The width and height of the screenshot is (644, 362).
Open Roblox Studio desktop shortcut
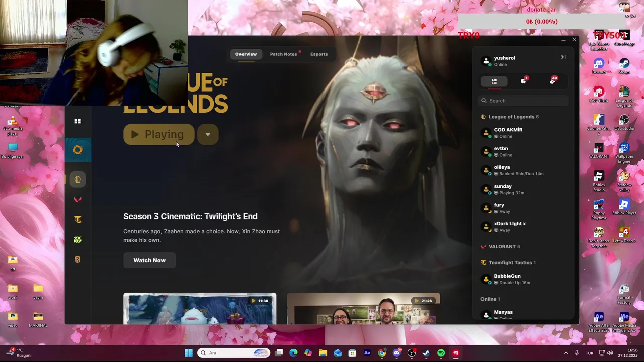pos(599,181)
